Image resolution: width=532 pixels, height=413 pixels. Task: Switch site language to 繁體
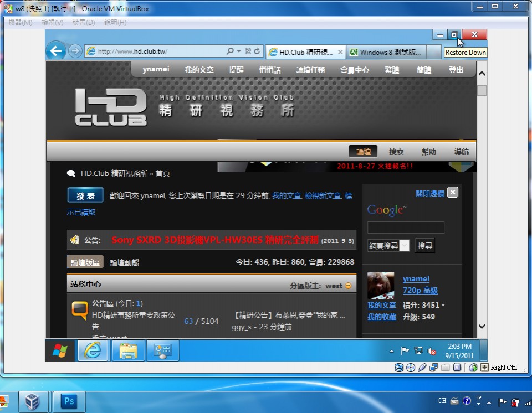(392, 70)
